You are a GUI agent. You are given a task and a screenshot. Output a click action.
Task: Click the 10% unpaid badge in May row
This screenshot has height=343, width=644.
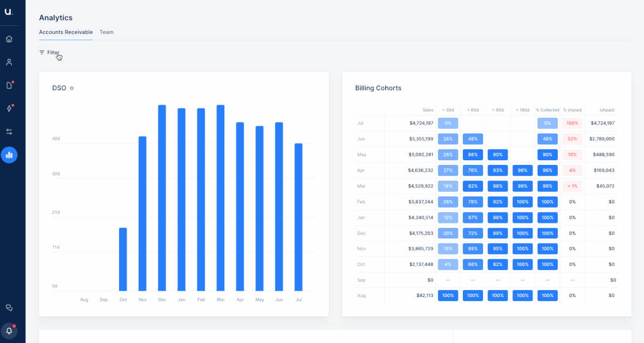point(573,155)
